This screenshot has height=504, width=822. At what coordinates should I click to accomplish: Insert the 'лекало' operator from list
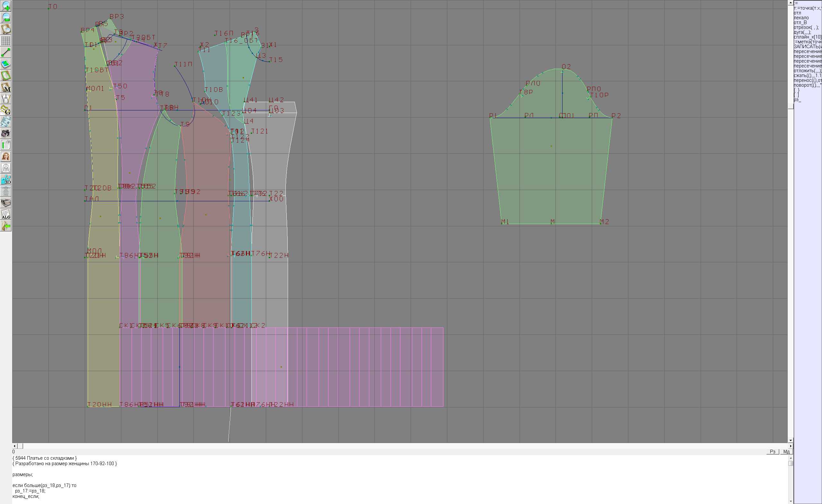[x=801, y=18]
